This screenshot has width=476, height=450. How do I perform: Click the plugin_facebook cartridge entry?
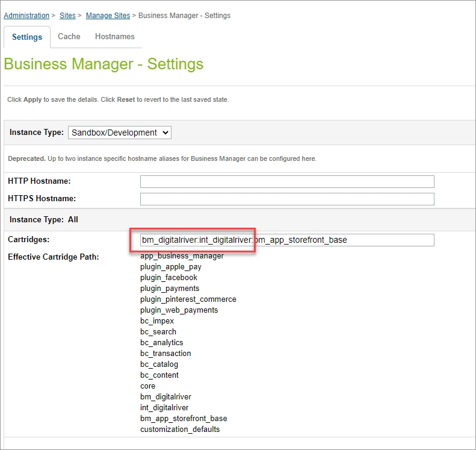click(168, 278)
